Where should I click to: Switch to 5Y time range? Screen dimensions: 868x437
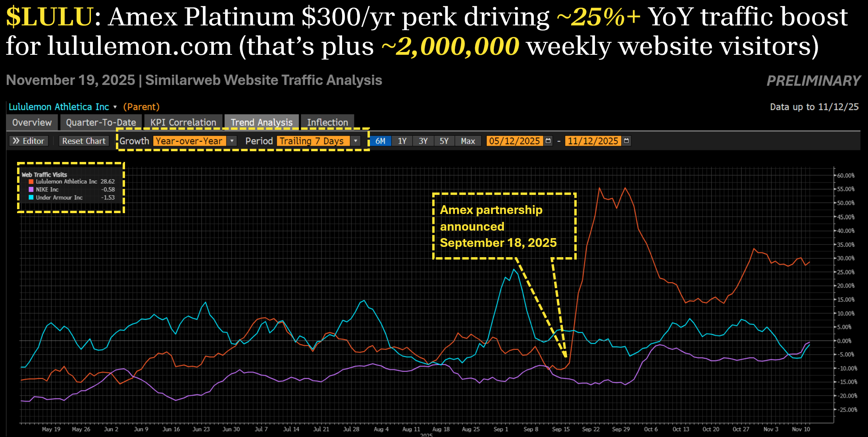(444, 141)
